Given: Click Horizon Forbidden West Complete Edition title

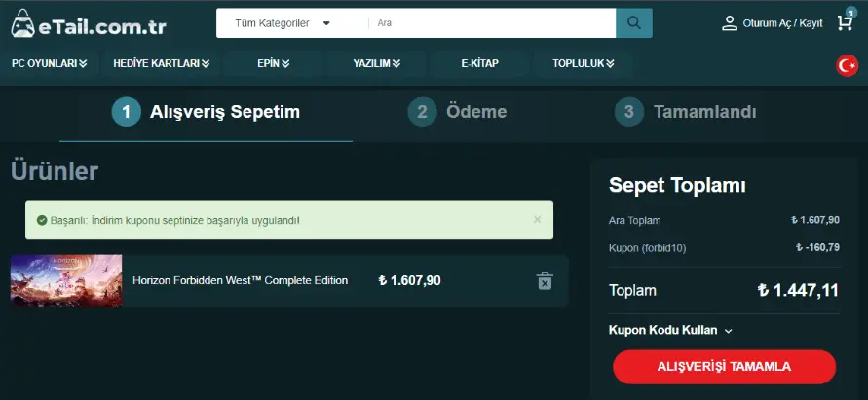Looking at the screenshot, I should (241, 280).
